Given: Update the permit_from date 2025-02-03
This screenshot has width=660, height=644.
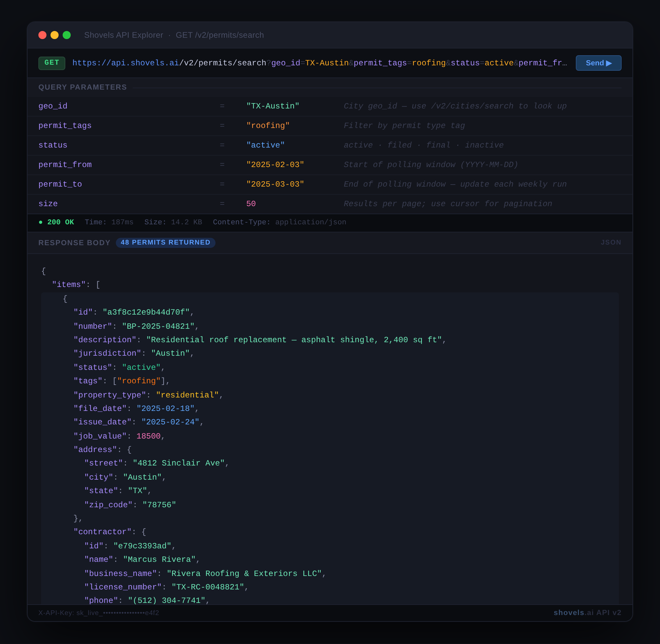Looking at the screenshot, I should point(275,164).
